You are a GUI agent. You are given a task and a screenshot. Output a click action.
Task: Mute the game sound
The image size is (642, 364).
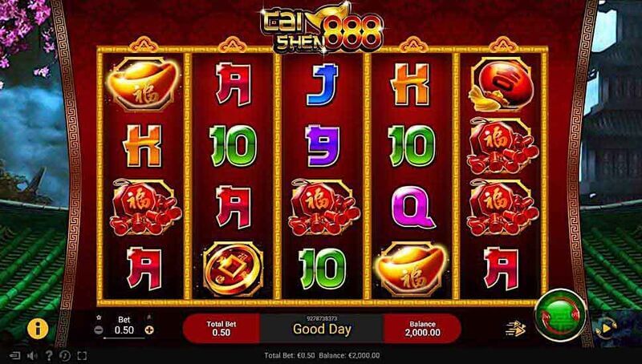32,356
